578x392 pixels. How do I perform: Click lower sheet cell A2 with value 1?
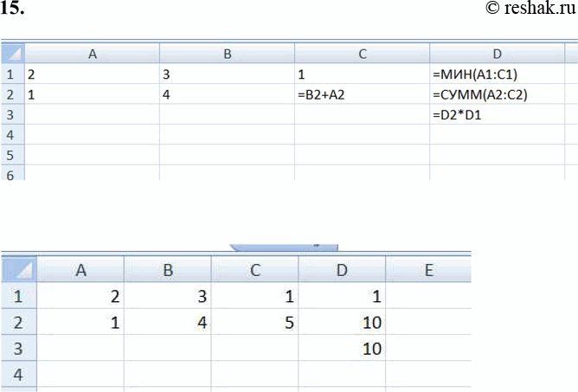click(80, 322)
